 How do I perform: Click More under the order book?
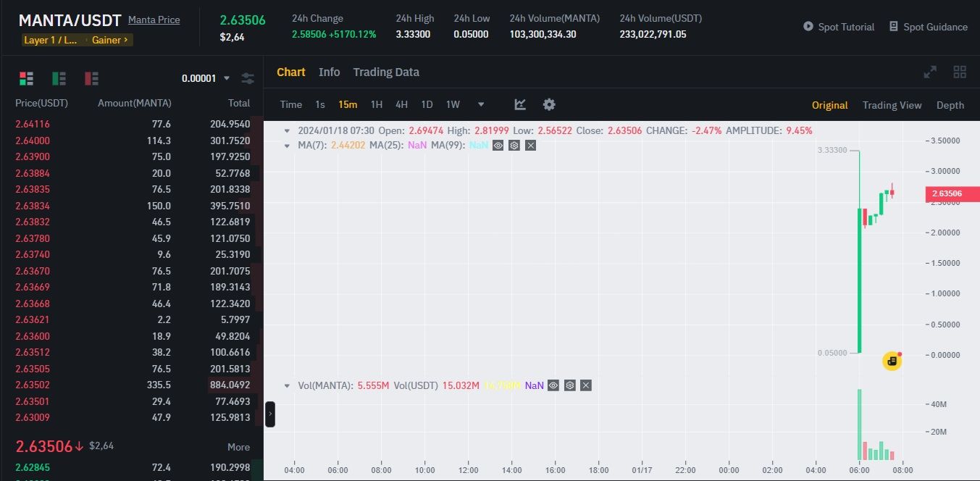click(x=238, y=447)
